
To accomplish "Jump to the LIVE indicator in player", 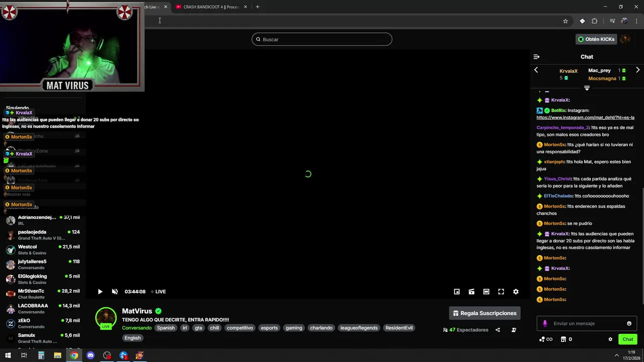I will 158,292.
